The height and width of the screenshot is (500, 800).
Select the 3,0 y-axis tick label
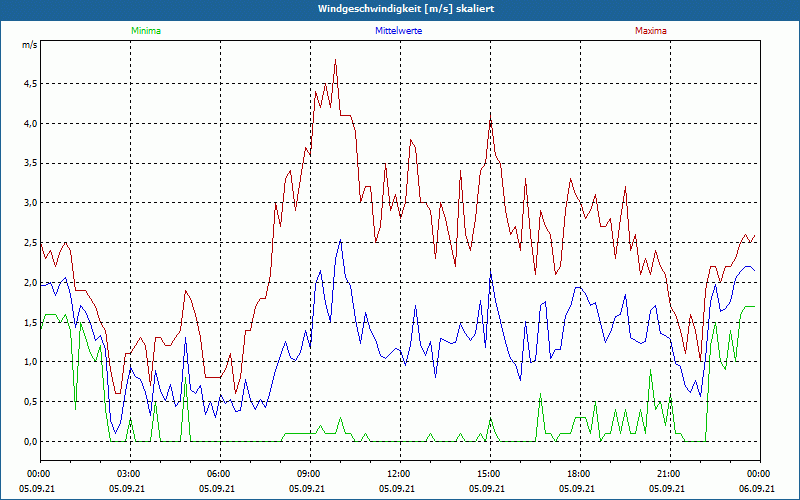[x=30, y=203]
